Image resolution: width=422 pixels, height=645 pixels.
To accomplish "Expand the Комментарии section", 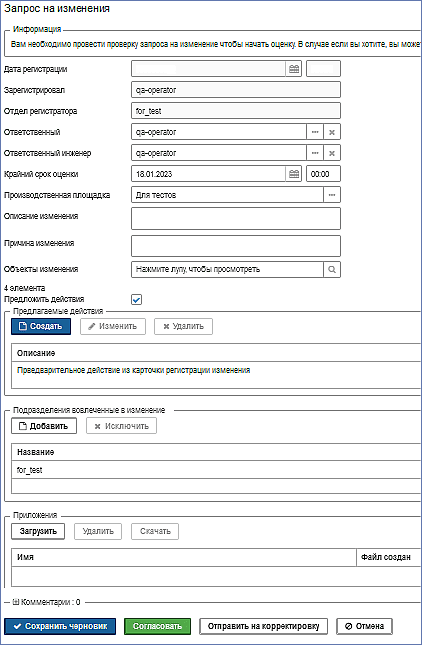I will 16,602.
